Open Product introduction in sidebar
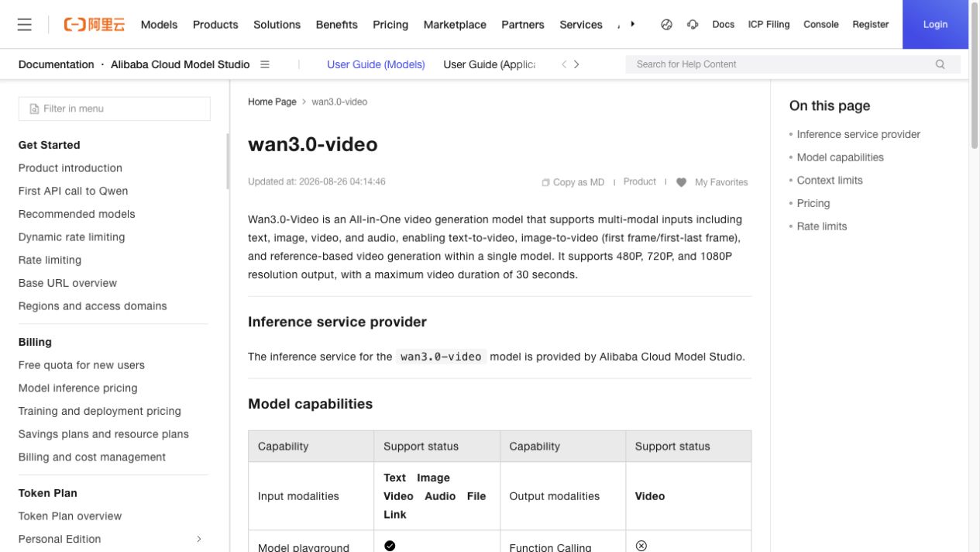Image resolution: width=980 pixels, height=552 pixels. pos(70,168)
